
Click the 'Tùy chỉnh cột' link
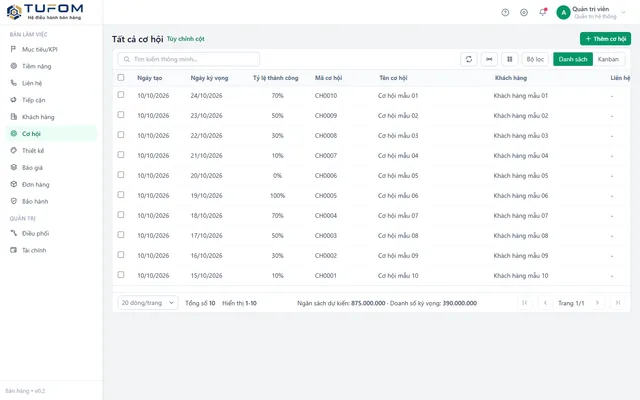click(186, 39)
